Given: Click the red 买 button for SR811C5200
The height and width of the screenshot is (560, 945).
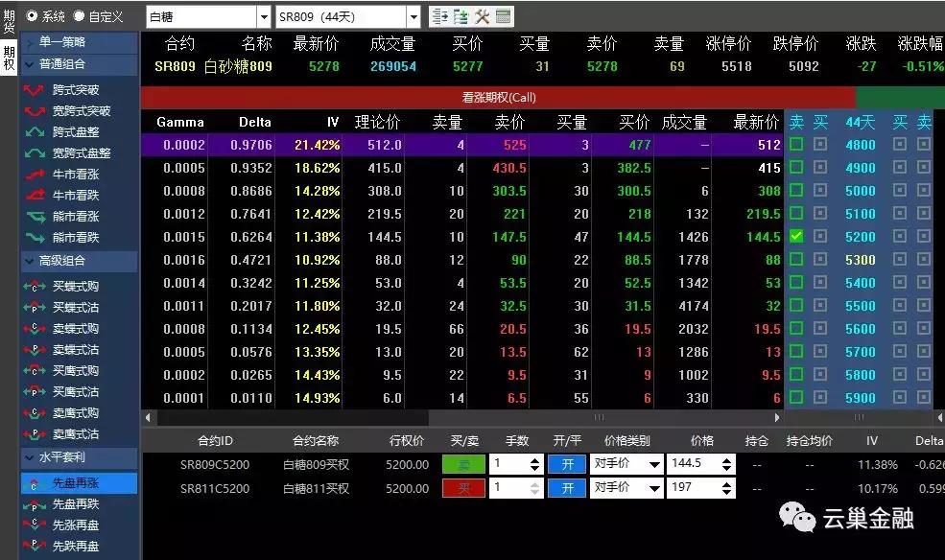Looking at the screenshot, I should pyautogui.click(x=463, y=488).
